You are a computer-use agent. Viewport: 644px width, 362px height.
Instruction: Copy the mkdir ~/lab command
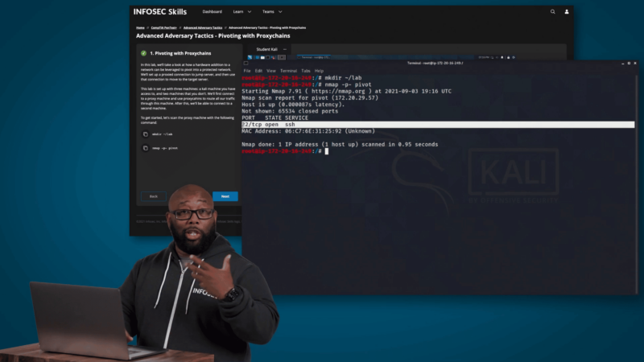[145, 134]
